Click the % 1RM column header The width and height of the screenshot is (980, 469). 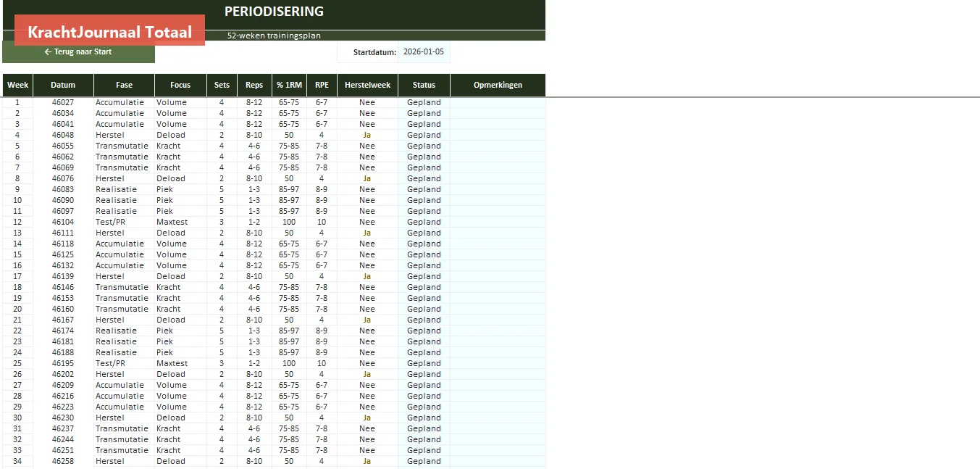tap(289, 85)
